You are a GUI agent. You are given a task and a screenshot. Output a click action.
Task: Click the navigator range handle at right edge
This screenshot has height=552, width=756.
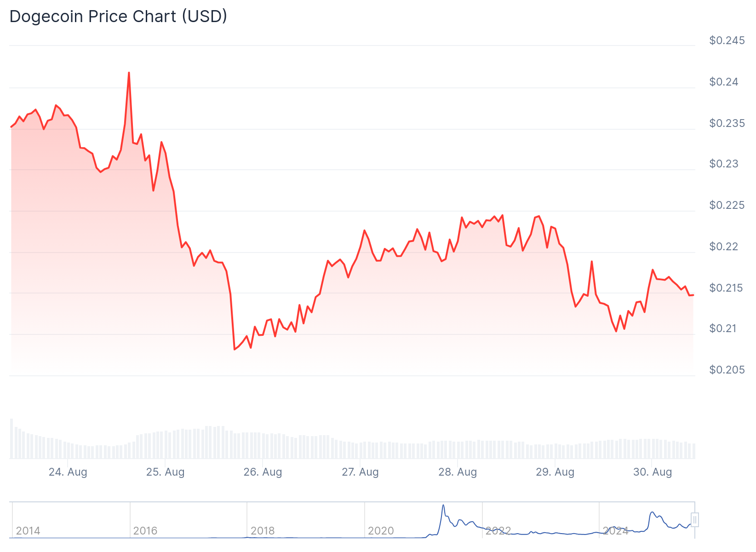695,520
